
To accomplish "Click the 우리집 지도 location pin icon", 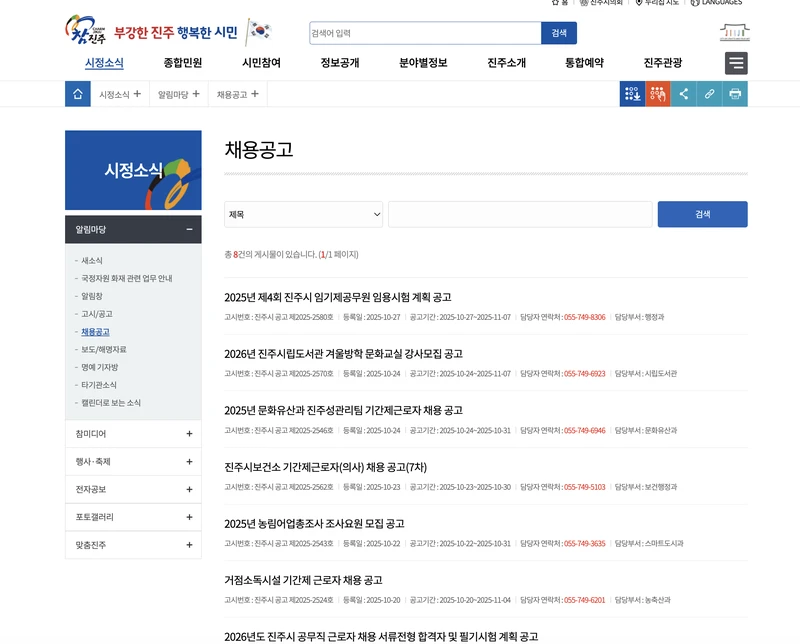I will [638, 4].
